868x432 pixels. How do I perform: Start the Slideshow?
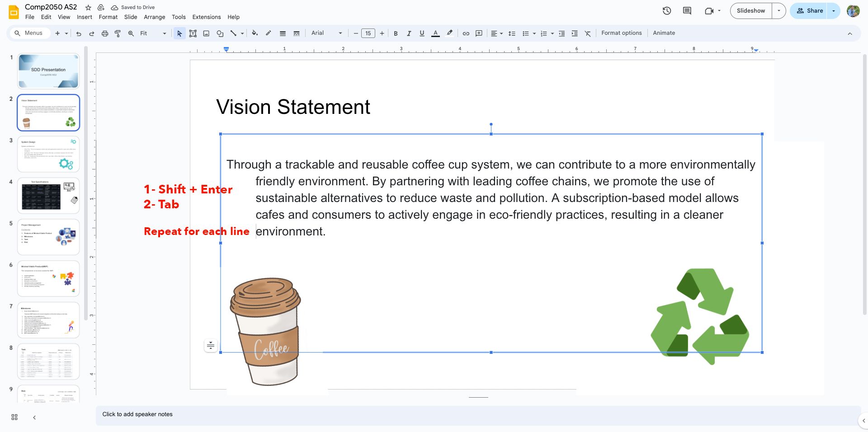pos(751,11)
